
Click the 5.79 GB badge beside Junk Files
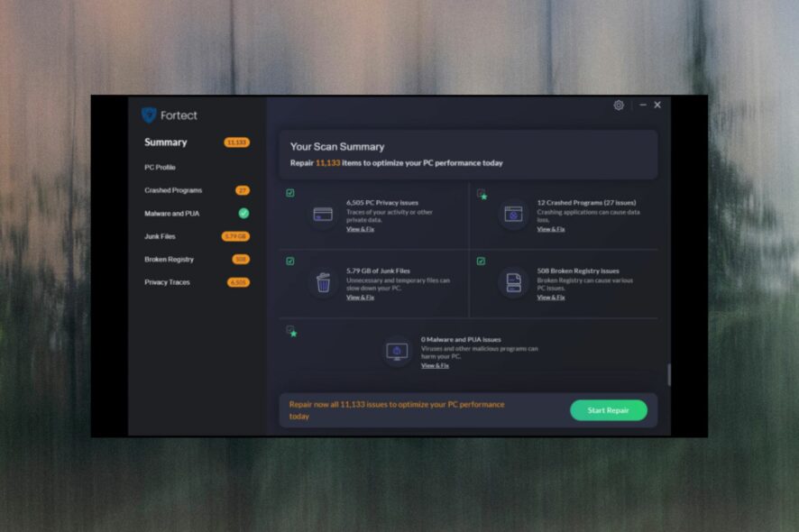pyautogui.click(x=235, y=236)
